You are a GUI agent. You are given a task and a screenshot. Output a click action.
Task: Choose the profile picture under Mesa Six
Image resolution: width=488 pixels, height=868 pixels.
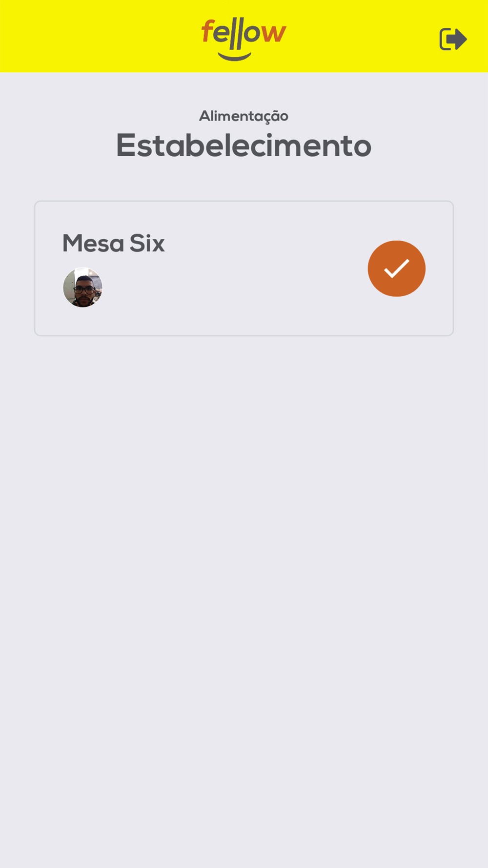[83, 288]
